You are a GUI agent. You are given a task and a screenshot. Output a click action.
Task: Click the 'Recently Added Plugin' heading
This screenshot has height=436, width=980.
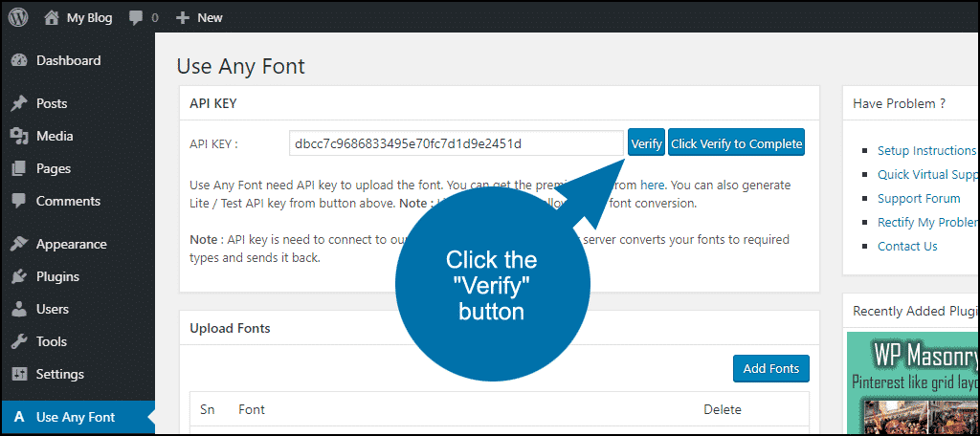(x=916, y=311)
